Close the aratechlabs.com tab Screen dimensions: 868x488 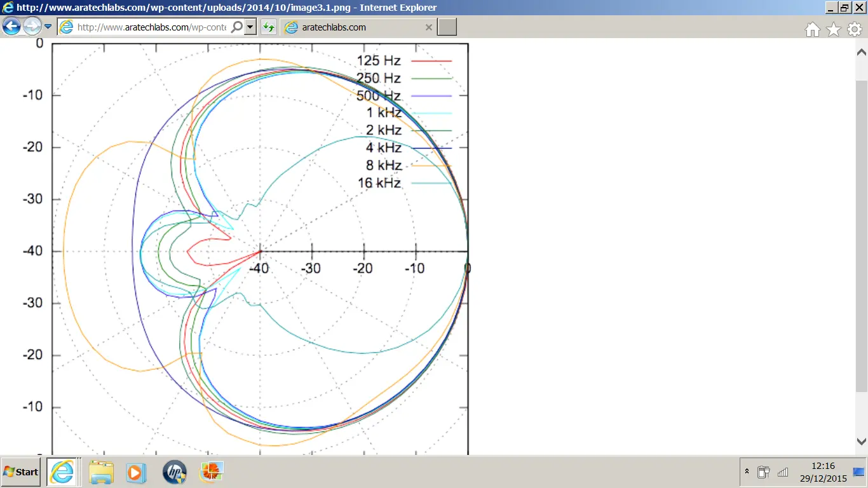coord(428,27)
